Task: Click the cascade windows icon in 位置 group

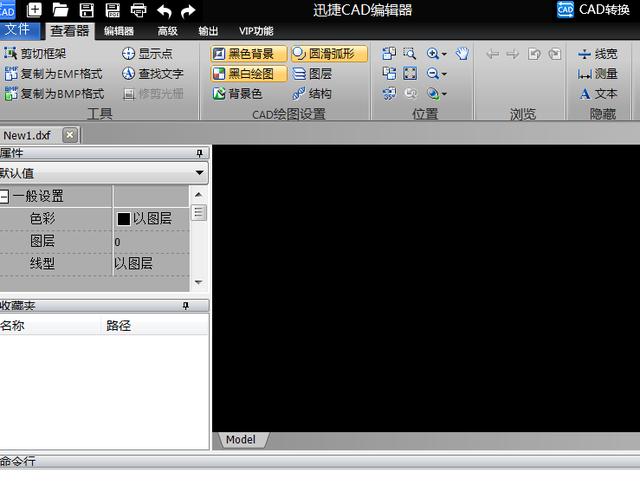Action: tap(389, 53)
